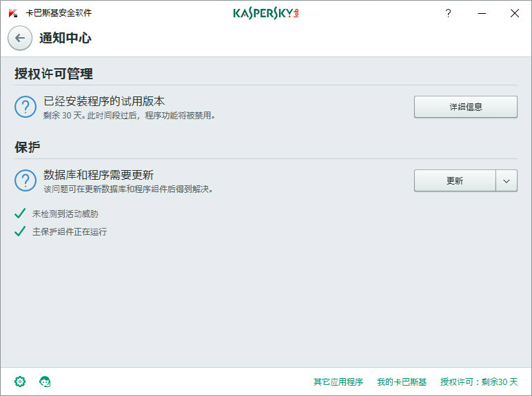
Task: Click the 剩余 30 天 description text
Action: tap(129, 115)
